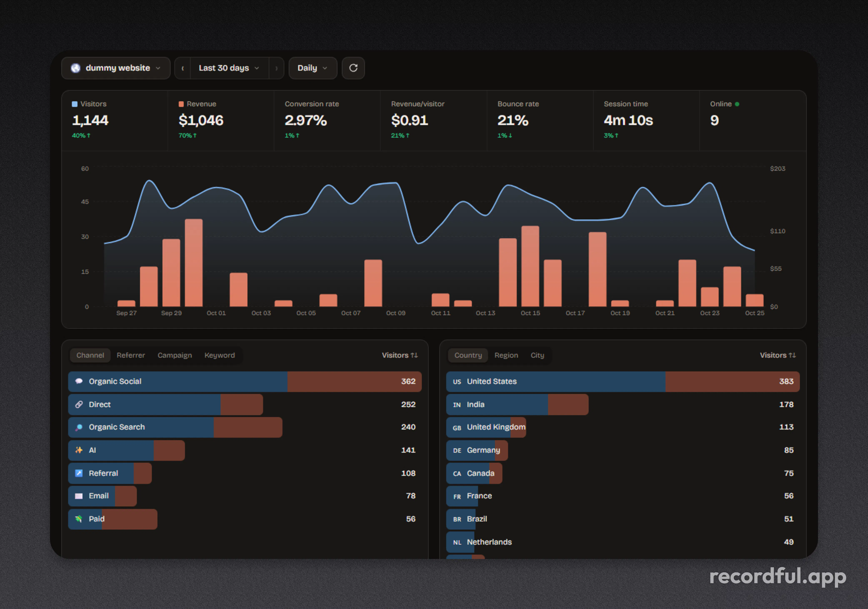Viewport: 868px width, 609px height.
Task: Click the Organic Search magnifier icon
Action: click(79, 427)
